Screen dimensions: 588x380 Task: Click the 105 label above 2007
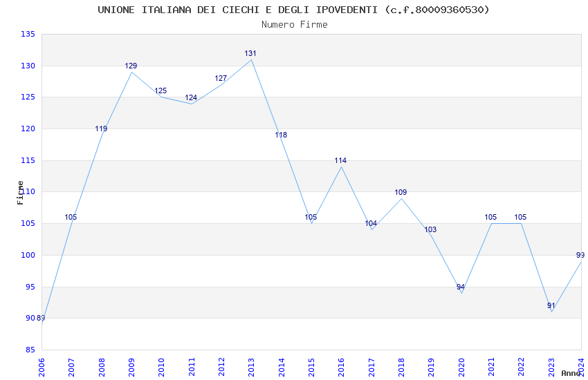[71, 217]
